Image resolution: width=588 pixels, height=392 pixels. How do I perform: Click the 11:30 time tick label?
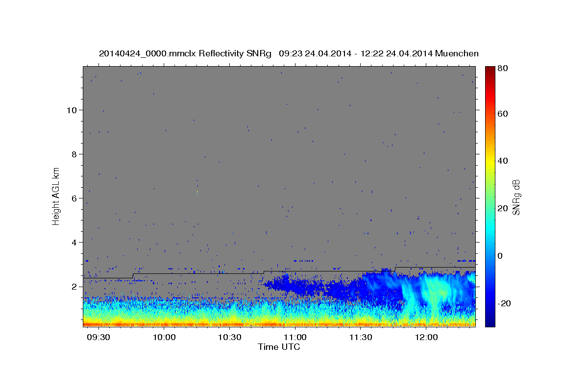[x=361, y=338]
